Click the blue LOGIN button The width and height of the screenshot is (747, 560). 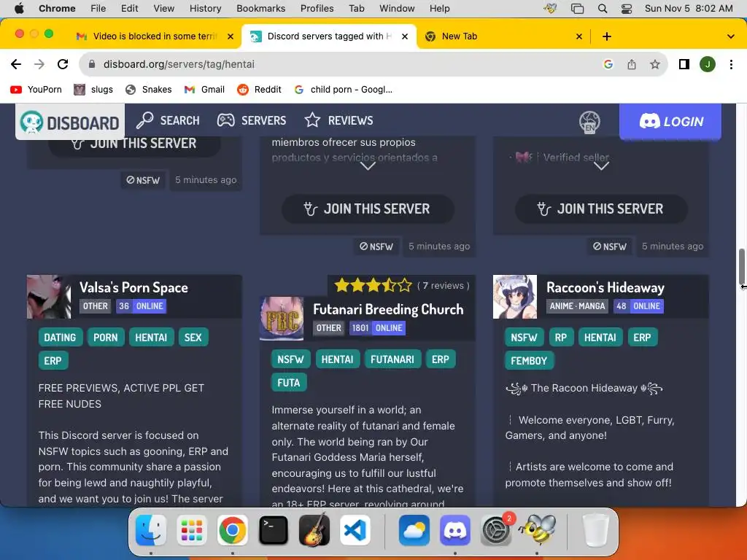click(670, 122)
